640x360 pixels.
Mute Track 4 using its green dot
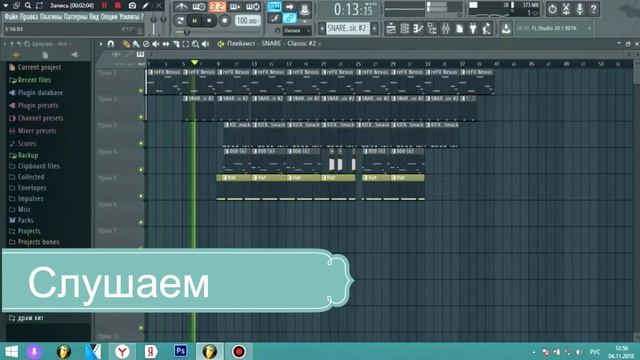click(141, 170)
